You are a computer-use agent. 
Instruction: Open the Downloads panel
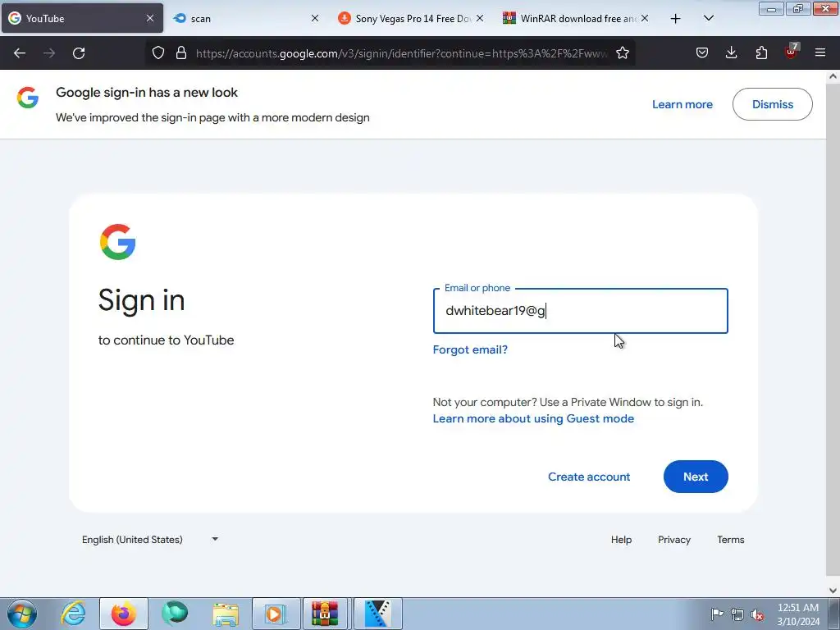pyautogui.click(x=731, y=53)
